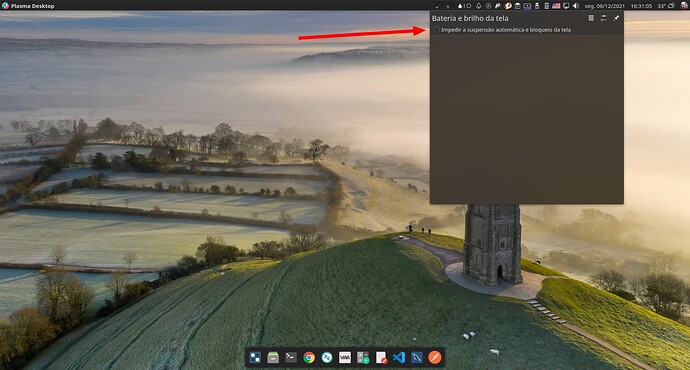Open battery applet configure sliders icon

click(x=603, y=18)
